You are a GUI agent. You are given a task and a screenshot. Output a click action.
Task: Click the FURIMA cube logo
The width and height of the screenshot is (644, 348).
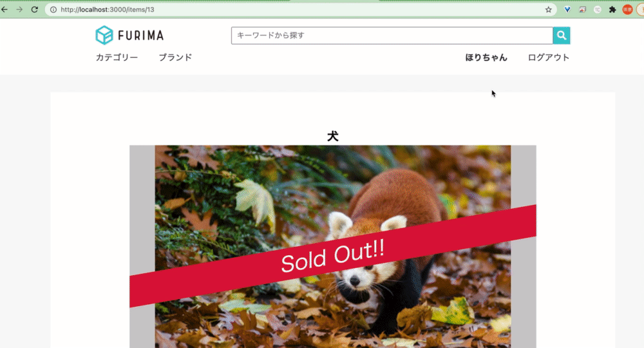(x=104, y=35)
